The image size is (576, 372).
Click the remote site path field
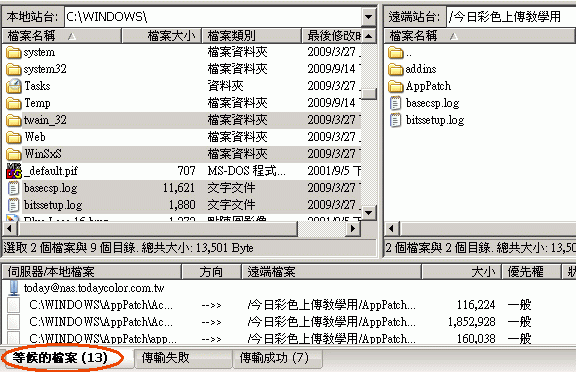click(511, 17)
